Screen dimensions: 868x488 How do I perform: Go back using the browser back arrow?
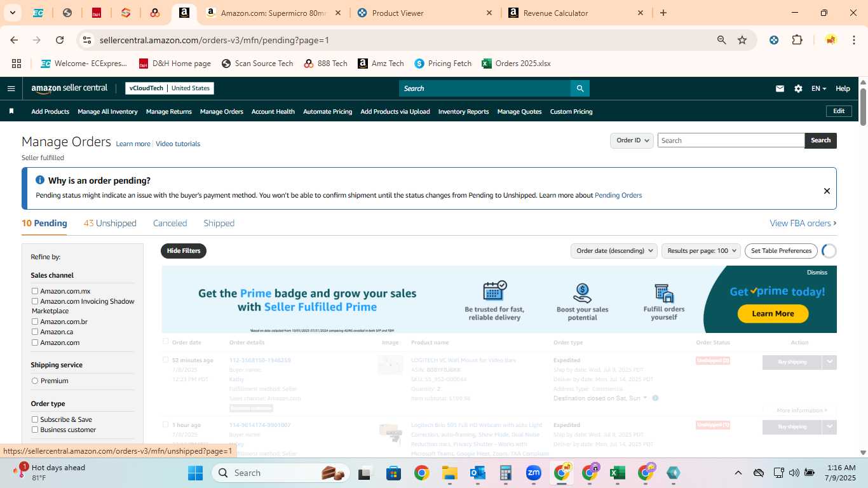click(14, 40)
